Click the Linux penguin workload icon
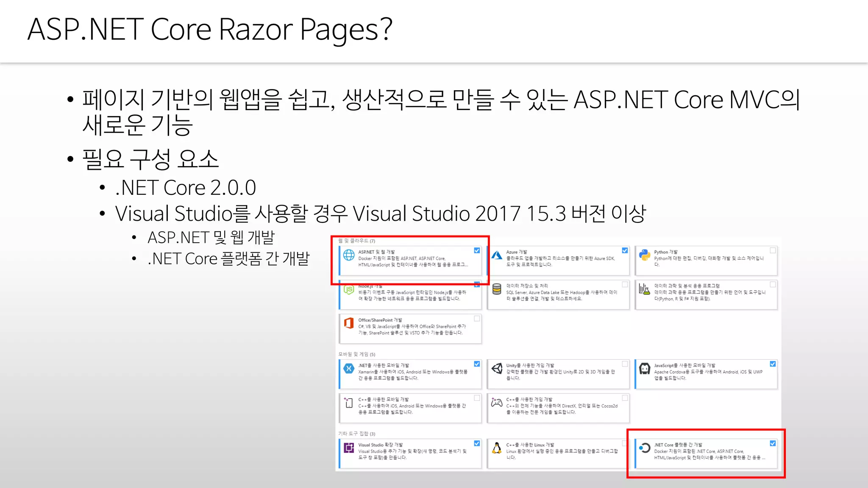 (x=497, y=448)
